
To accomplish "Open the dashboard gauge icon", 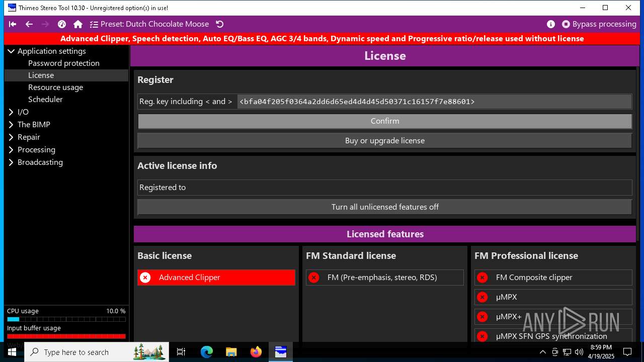I will pos(62,24).
